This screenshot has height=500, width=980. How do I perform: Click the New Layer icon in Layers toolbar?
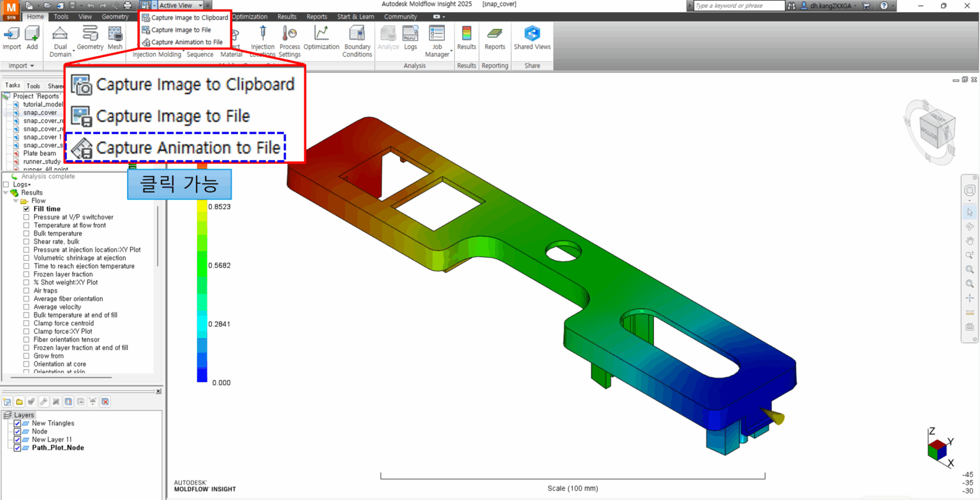(8, 402)
